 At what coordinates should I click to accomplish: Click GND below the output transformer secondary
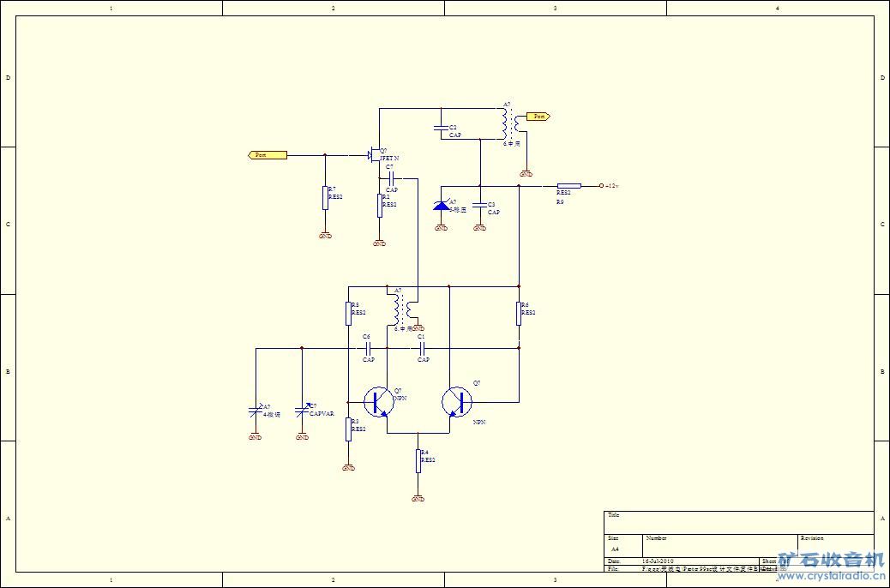click(526, 173)
